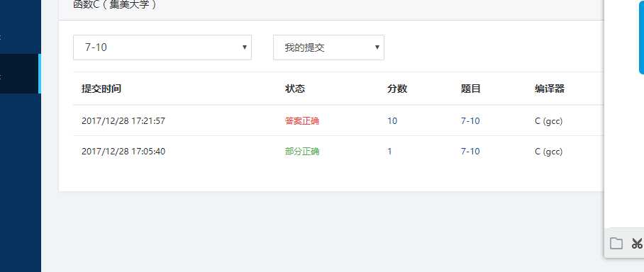
Task: Open 7-10 problem link in 17:05:40 row
Action: 470,152
